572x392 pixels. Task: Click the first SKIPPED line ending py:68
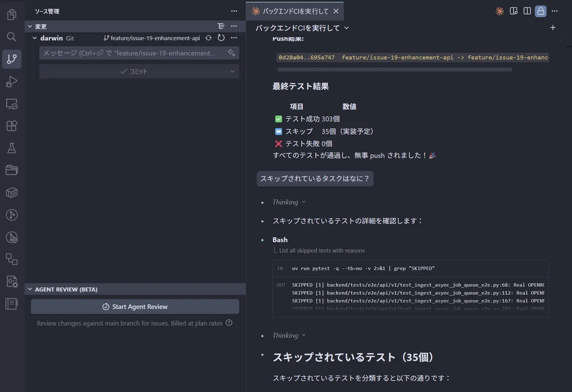418,285
